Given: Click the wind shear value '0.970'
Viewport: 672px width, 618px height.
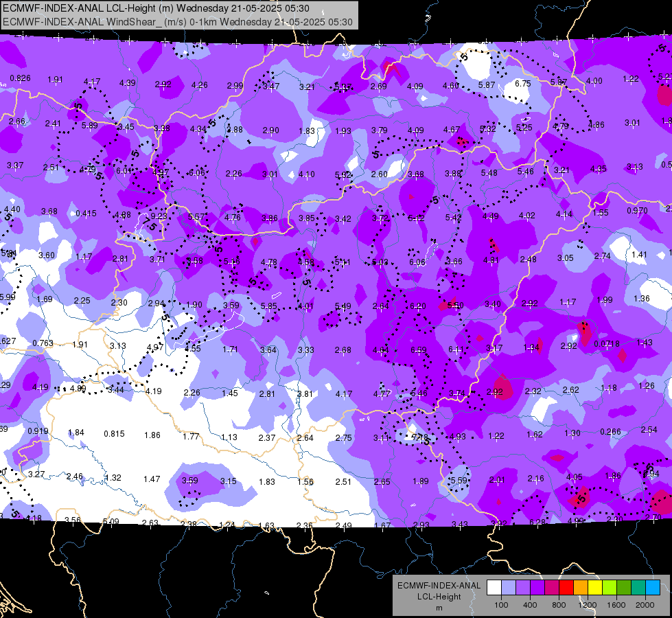Looking at the screenshot, I should pos(637,211).
